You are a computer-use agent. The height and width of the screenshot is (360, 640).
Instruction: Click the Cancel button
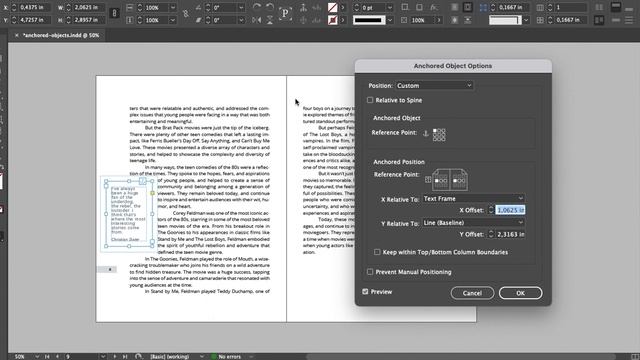[x=472, y=293]
